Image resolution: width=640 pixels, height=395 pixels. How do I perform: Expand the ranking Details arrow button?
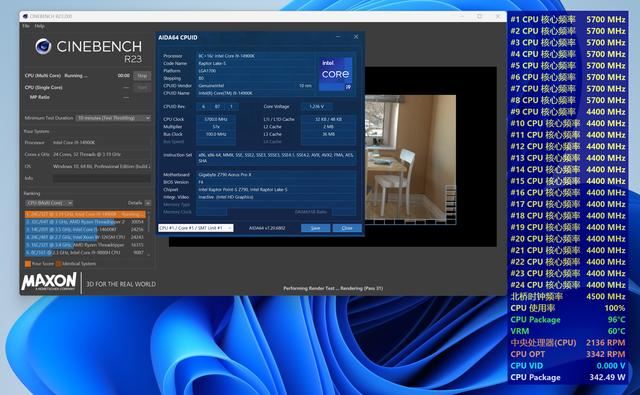(x=148, y=203)
